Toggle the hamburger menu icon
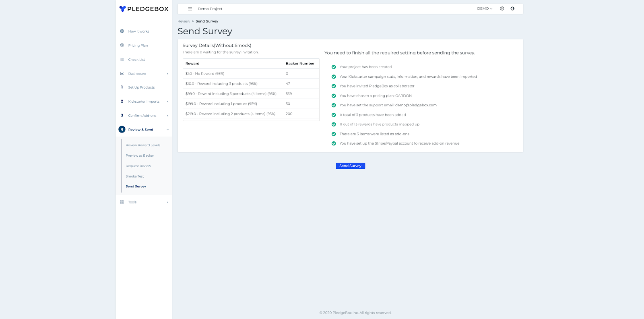The height and width of the screenshot is (319, 644). pyautogui.click(x=190, y=9)
